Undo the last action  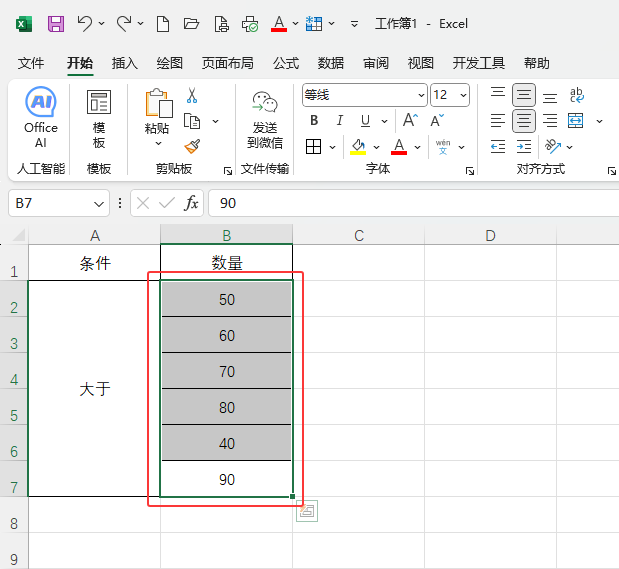[x=85, y=24]
